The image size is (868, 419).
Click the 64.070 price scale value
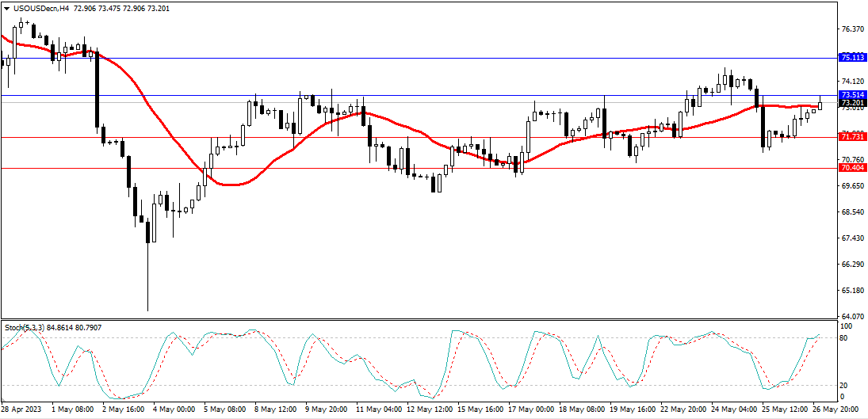852,317
